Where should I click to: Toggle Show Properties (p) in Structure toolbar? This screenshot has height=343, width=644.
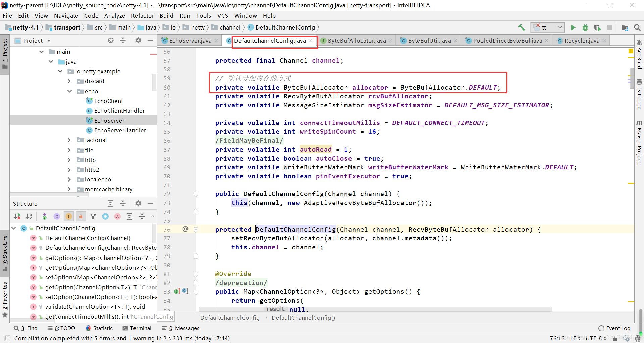tap(57, 216)
